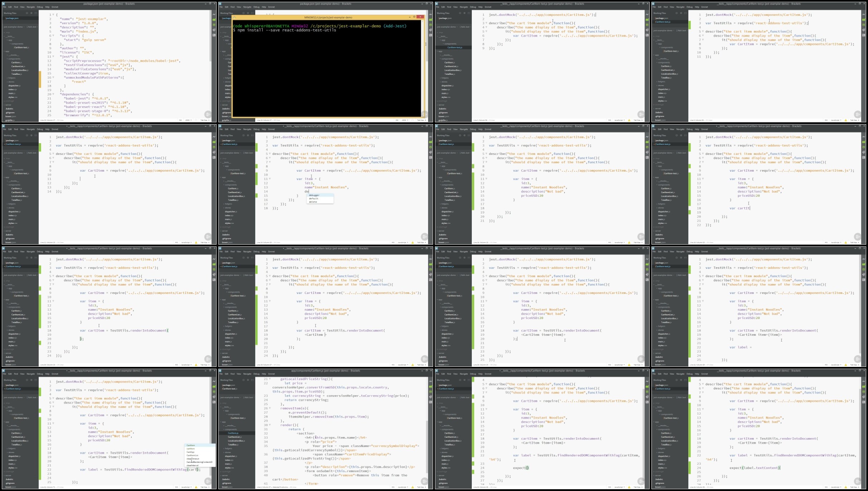Choose "clearTimeout" in the code hint list
This screenshot has height=491, width=868.
coord(200,459)
